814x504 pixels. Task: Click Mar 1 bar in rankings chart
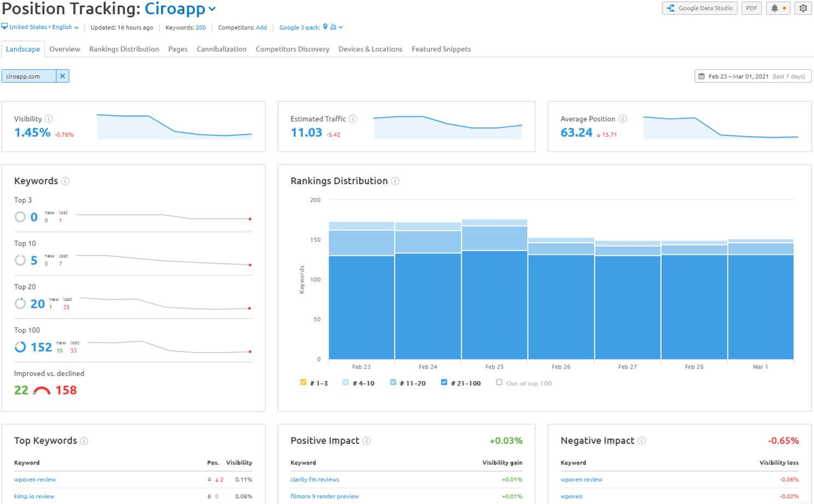click(760, 299)
